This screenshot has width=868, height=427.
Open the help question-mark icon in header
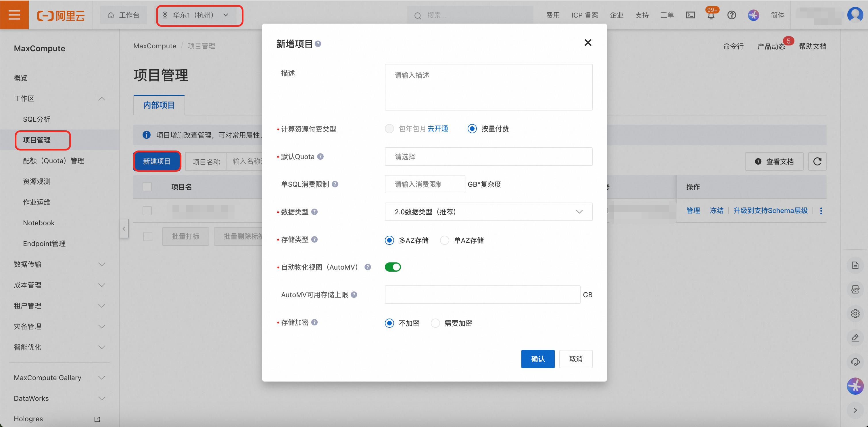coord(731,15)
